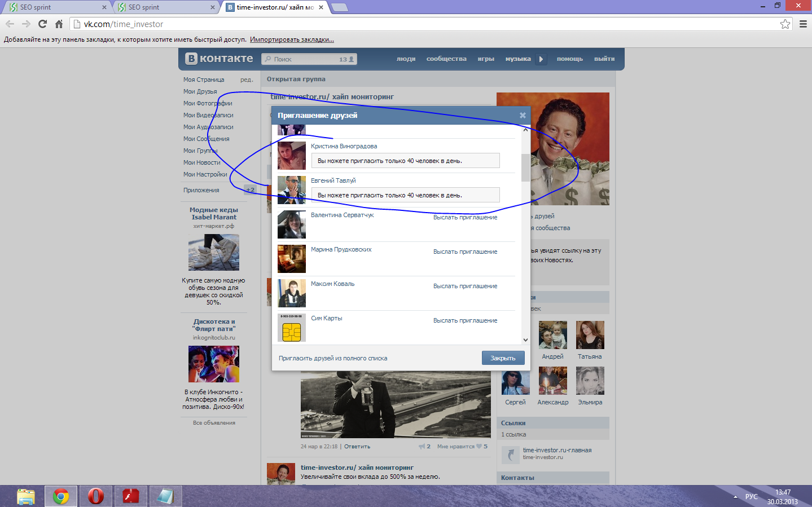Click Марина Прудковских avatar
The width and height of the screenshot is (812, 507).
coord(292,259)
